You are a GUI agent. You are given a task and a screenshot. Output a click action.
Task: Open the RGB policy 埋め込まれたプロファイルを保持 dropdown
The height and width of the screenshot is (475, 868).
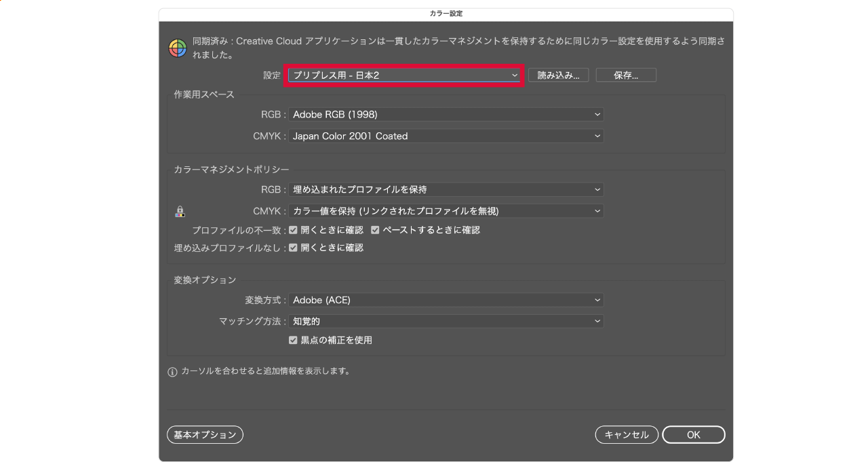click(446, 190)
